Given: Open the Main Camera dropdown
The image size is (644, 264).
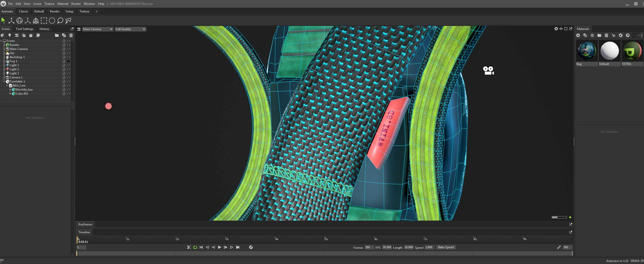Looking at the screenshot, I should (97, 29).
